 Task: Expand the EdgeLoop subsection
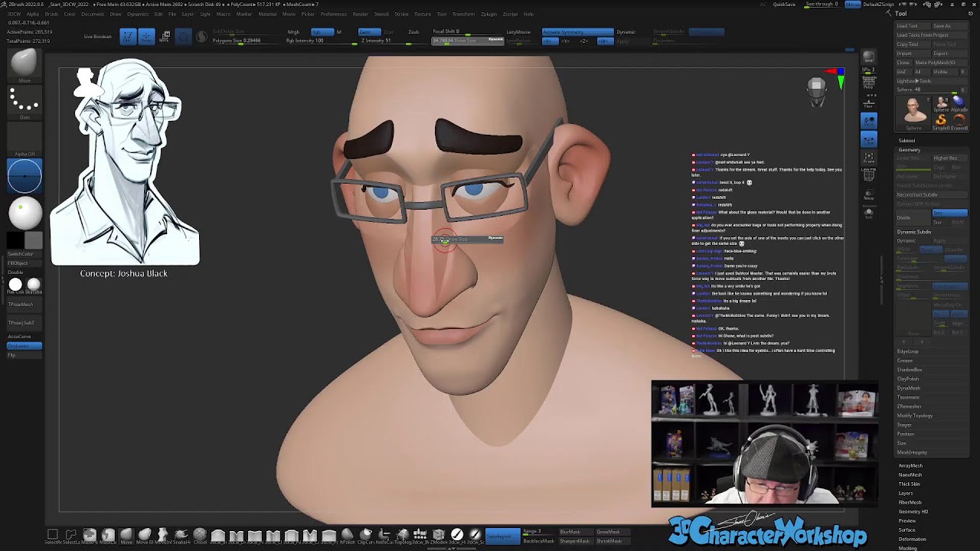(x=908, y=351)
